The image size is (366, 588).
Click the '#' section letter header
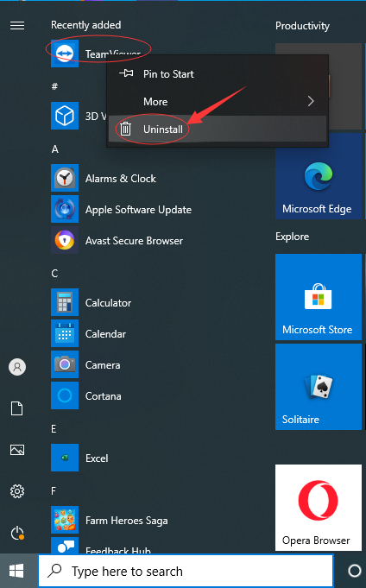(54, 86)
